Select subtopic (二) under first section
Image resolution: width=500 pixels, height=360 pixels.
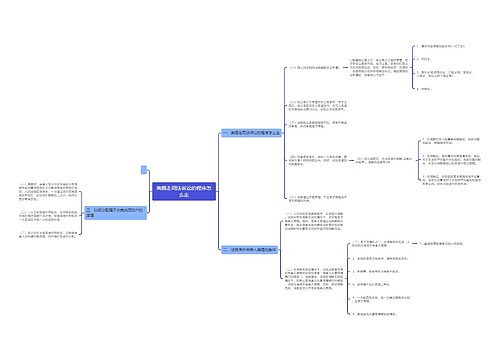pos(318,106)
